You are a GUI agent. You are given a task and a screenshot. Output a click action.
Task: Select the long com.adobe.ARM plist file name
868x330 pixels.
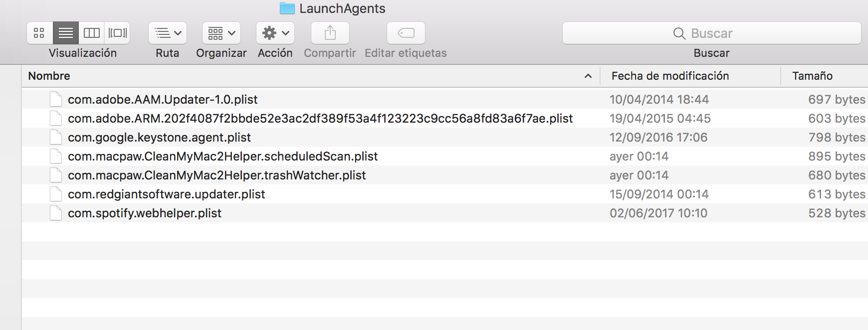[x=320, y=118]
